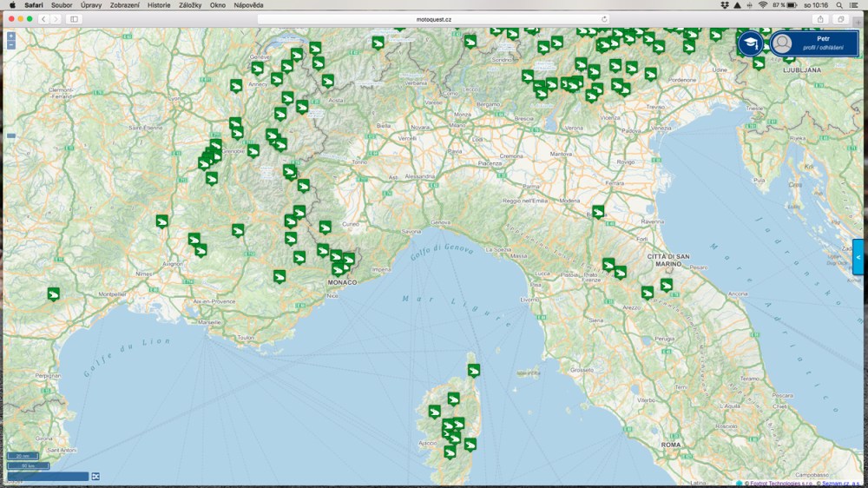
Task: Select the frog marker west of Montpellier
Action: pos(54,294)
